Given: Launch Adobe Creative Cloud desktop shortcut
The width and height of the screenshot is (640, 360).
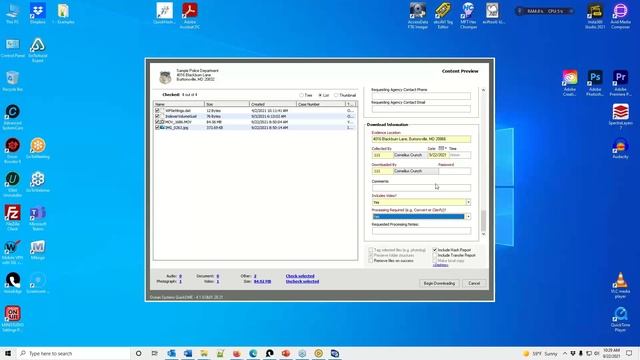Looking at the screenshot, I should tap(570, 82).
